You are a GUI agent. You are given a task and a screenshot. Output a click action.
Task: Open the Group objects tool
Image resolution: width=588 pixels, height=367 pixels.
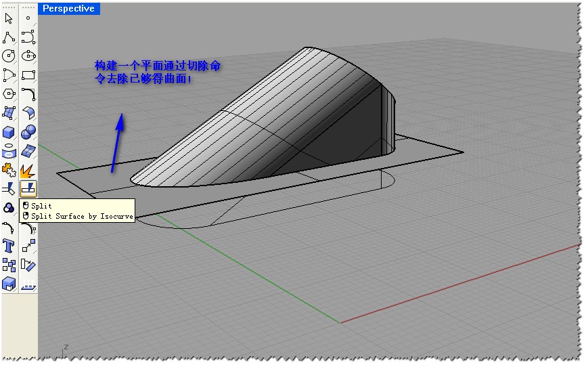(9, 209)
